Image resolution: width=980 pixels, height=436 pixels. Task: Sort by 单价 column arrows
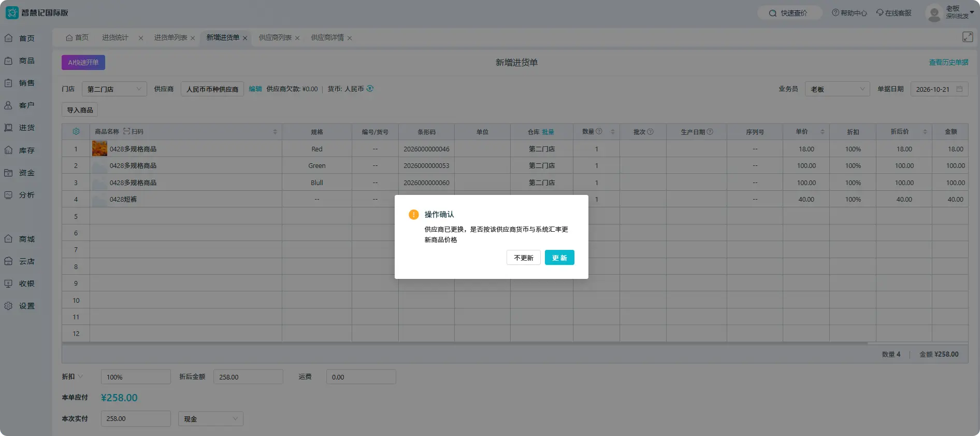point(822,132)
